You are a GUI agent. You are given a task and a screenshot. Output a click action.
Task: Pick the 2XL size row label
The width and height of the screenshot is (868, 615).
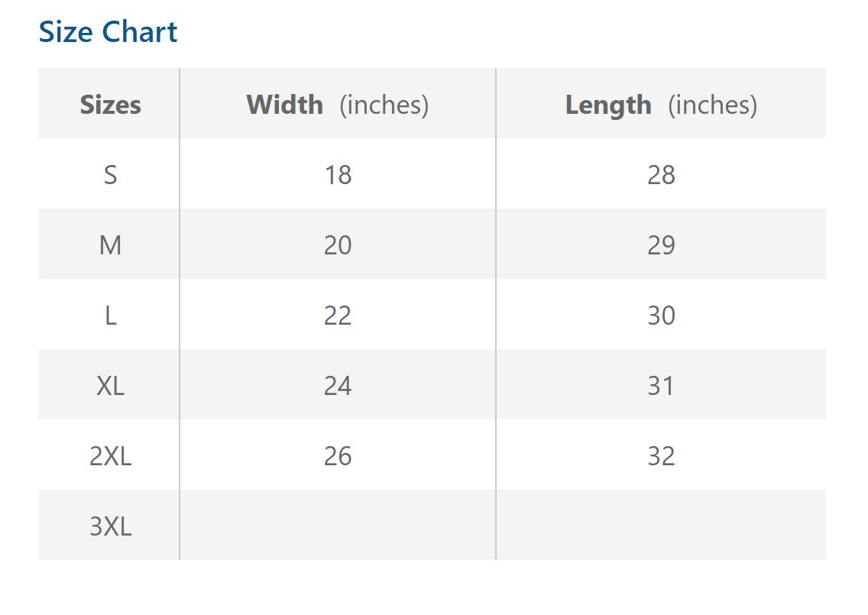click(110, 456)
